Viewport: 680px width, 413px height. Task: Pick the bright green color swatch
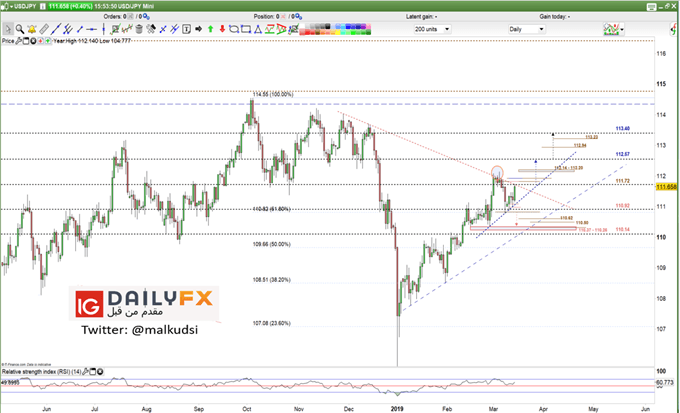click(353, 32)
